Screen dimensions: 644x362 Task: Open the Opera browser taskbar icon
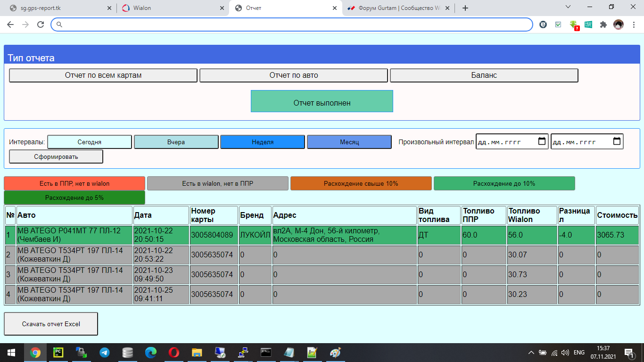click(x=173, y=353)
